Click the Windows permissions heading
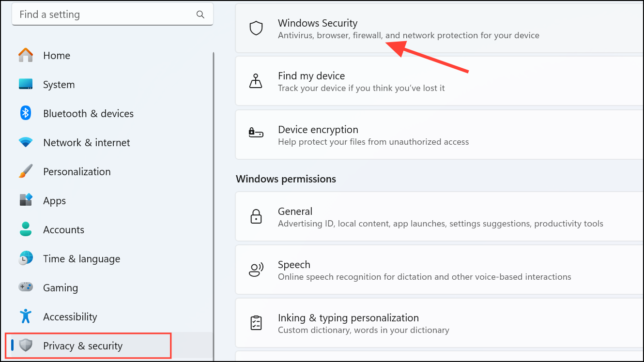This screenshot has height=362, width=644. (286, 179)
